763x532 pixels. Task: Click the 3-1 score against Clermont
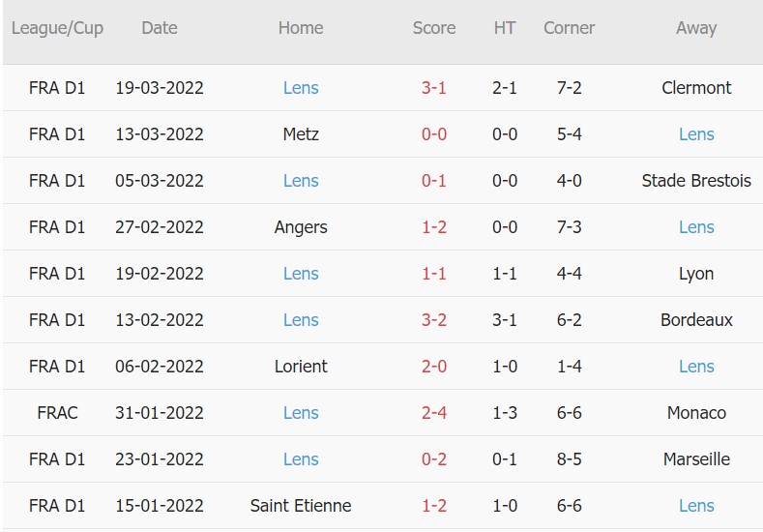pos(433,88)
